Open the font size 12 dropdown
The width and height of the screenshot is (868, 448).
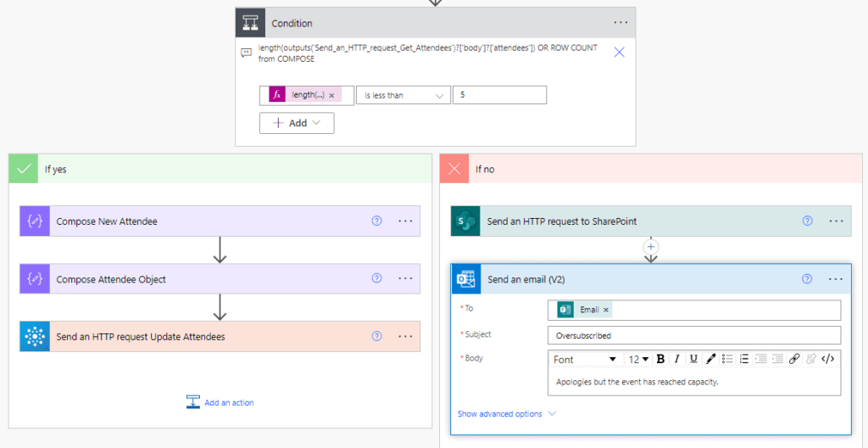point(638,359)
